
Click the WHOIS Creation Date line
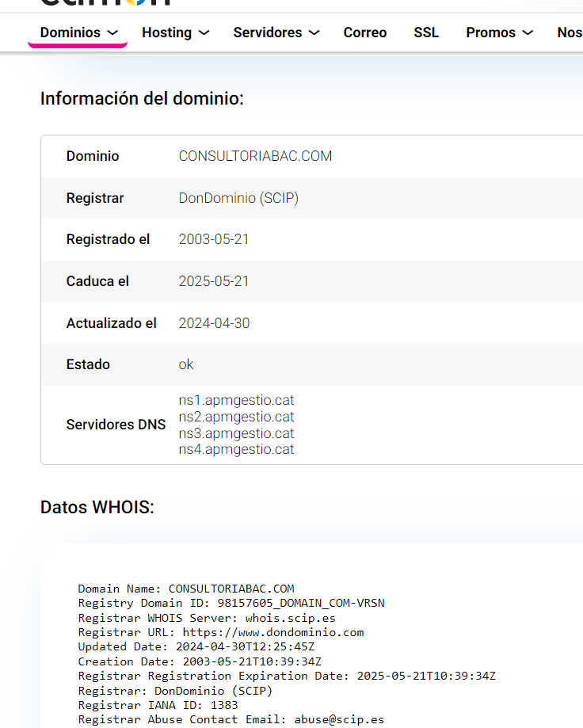click(200, 661)
